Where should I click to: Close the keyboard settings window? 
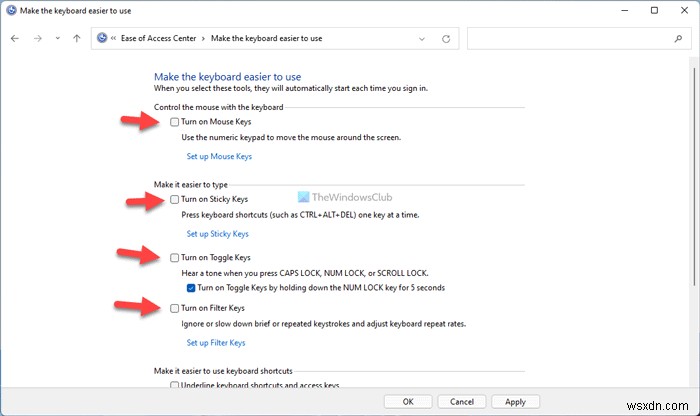click(x=684, y=10)
